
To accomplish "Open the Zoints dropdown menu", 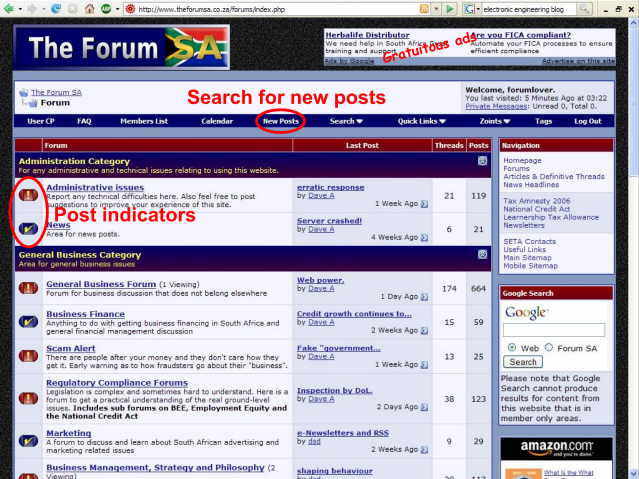I will (495, 121).
